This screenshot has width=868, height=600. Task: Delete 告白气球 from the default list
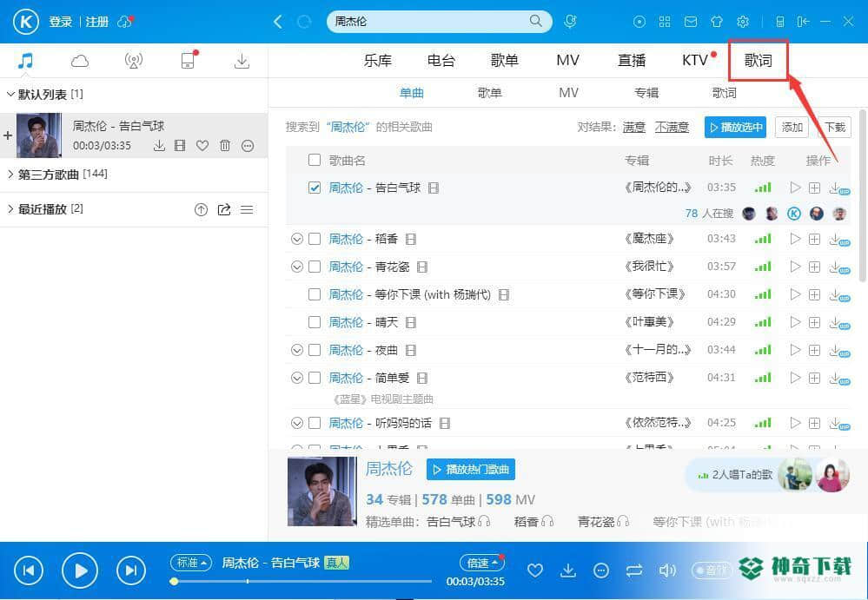[225, 145]
